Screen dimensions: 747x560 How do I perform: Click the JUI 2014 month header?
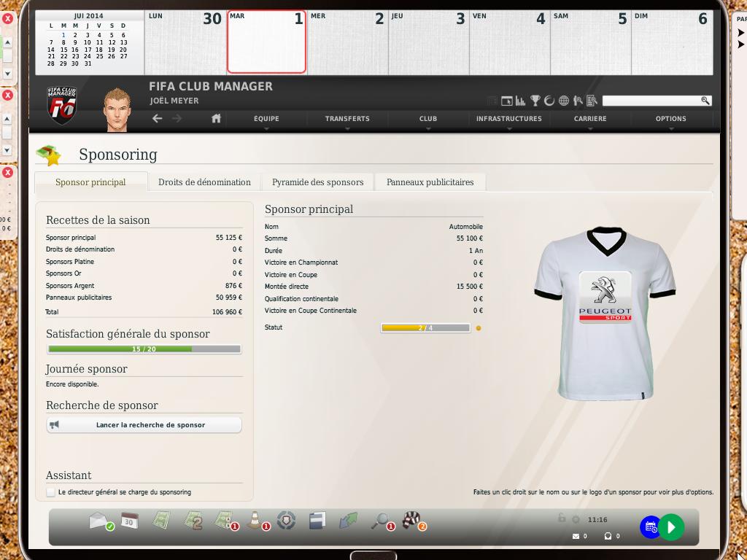pos(88,16)
